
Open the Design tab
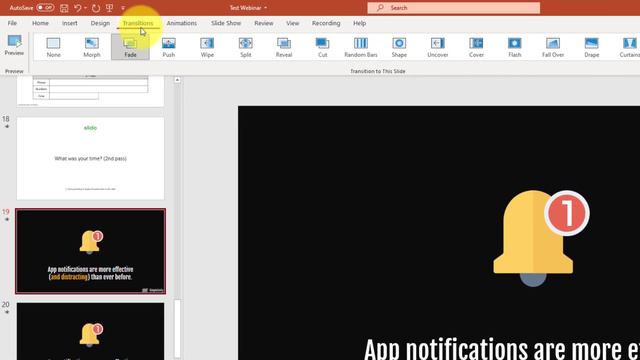tap(100, 23)
